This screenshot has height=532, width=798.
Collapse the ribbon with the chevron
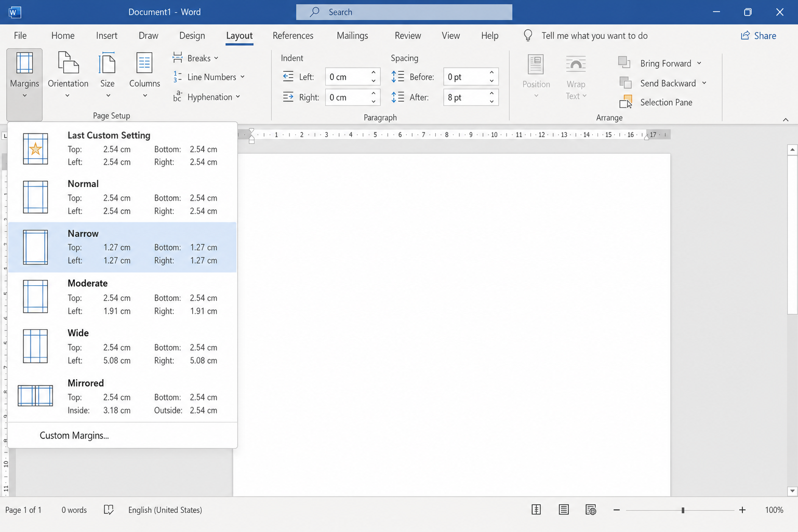point(786,119)
